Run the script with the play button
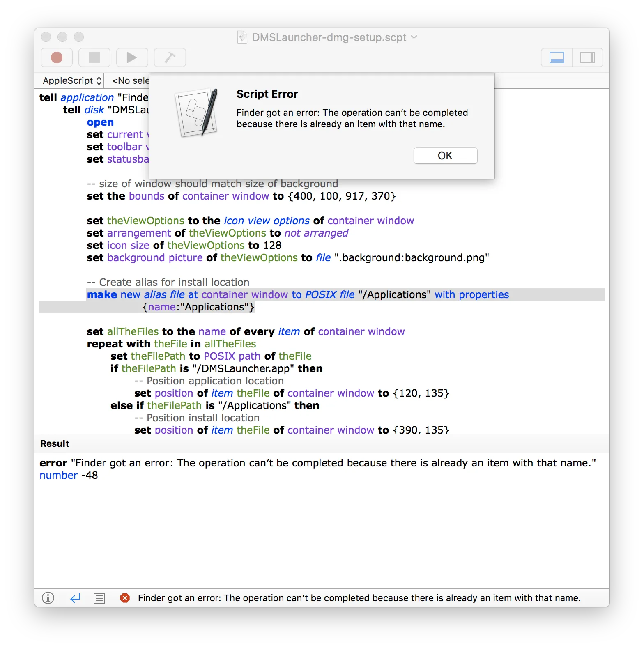 pos(132,57)
